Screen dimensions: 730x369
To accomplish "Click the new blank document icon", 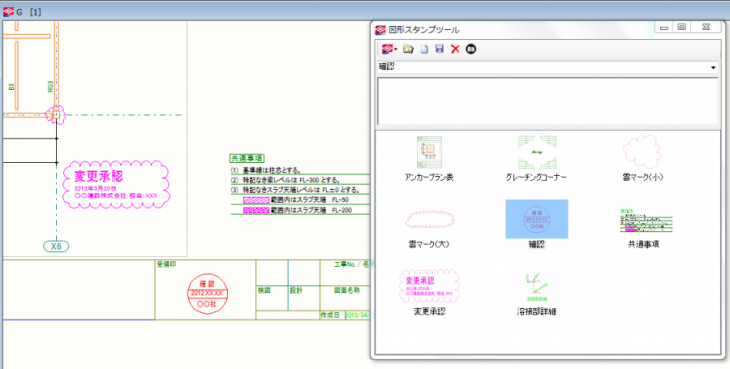I will pyautogui.click(x=424, y=49).
